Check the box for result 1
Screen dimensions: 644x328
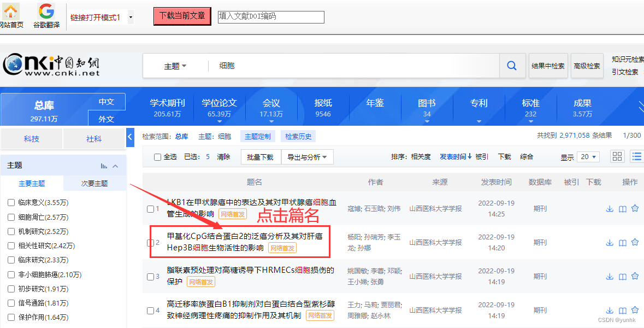150,209
